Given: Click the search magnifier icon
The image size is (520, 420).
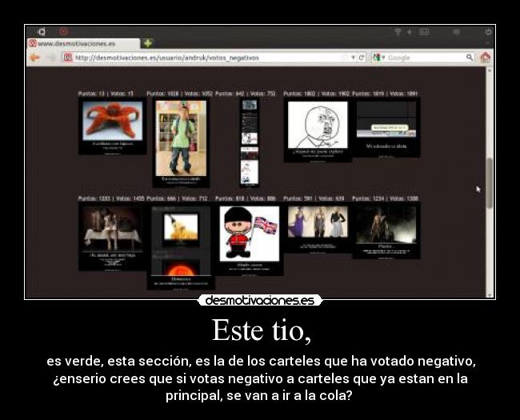Looking at the screenshot, I should click(470, 58).
